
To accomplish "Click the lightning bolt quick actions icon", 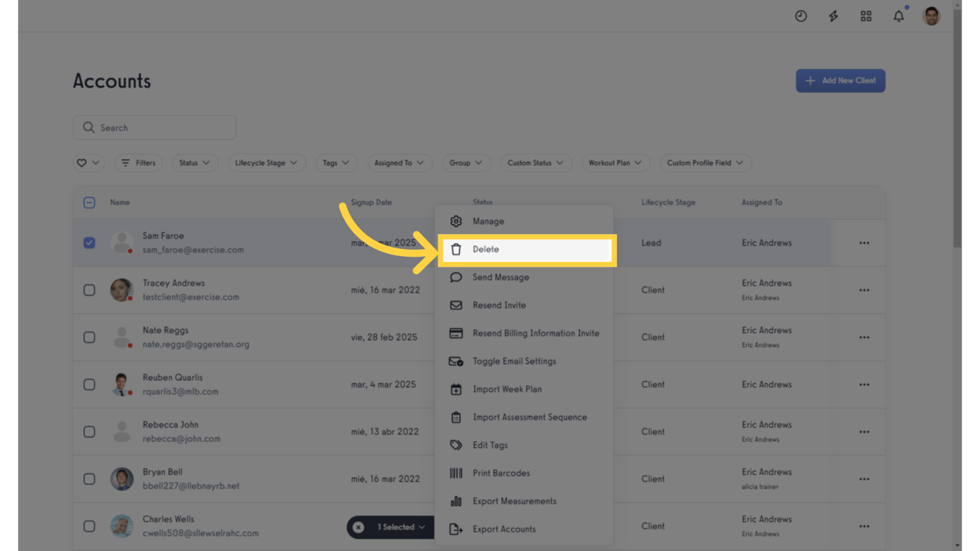I will coord(833,16).
